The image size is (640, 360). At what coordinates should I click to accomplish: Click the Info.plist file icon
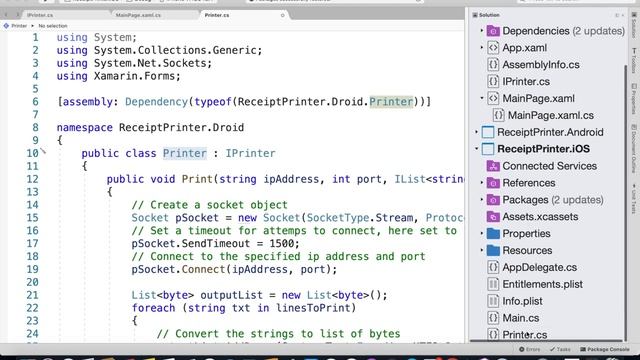pos(493,301)
